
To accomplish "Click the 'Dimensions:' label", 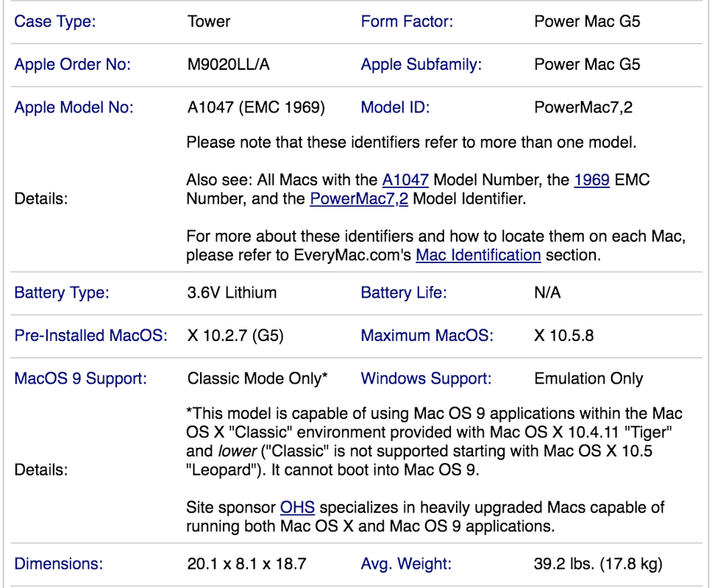I will tap(59, 564).
